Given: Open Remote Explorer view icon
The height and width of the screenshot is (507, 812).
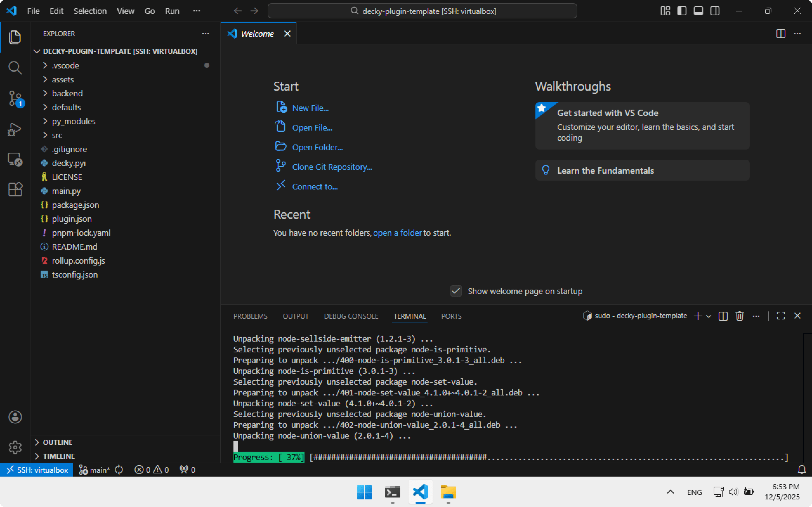Looking at the screenshot, I should tap(15, 160).
